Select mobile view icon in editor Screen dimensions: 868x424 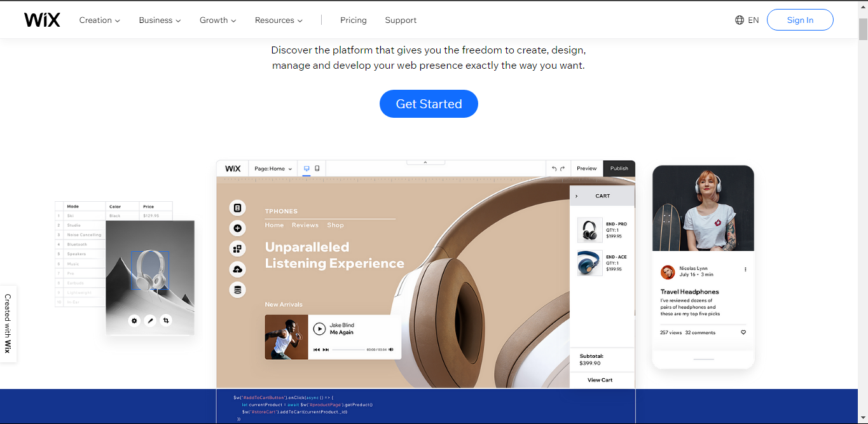click(317, 169)
